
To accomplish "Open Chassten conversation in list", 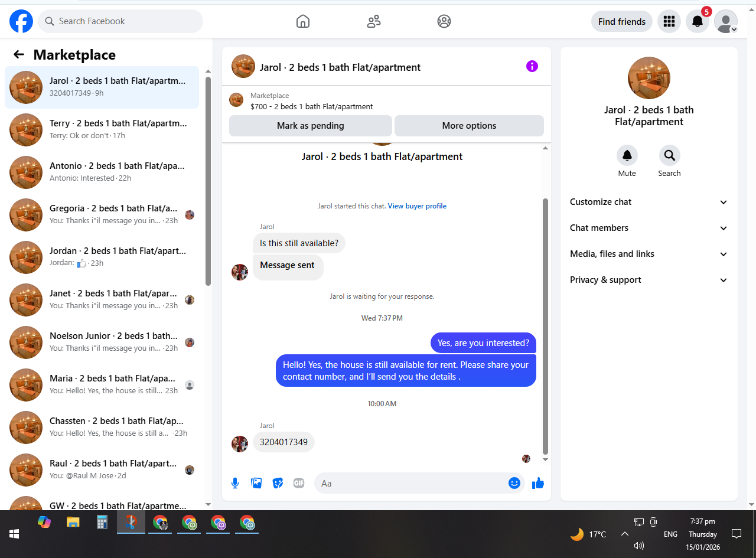I will coord(102,428).
